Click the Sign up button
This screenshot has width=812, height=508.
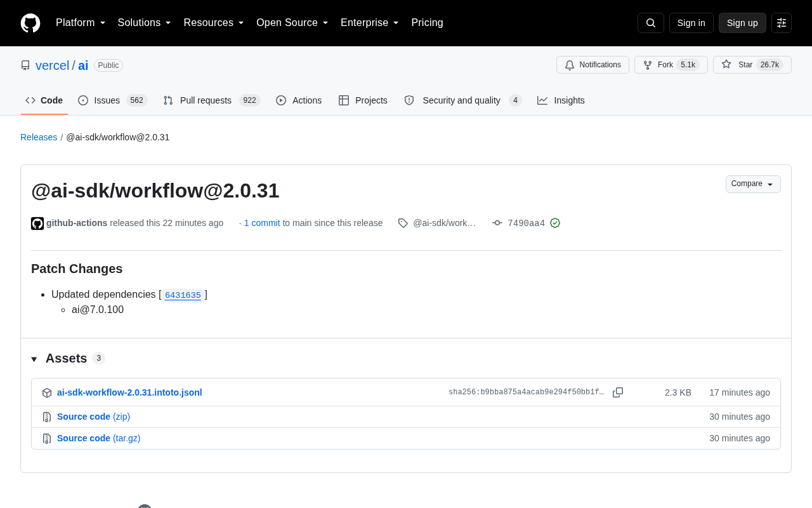point(742,23)
